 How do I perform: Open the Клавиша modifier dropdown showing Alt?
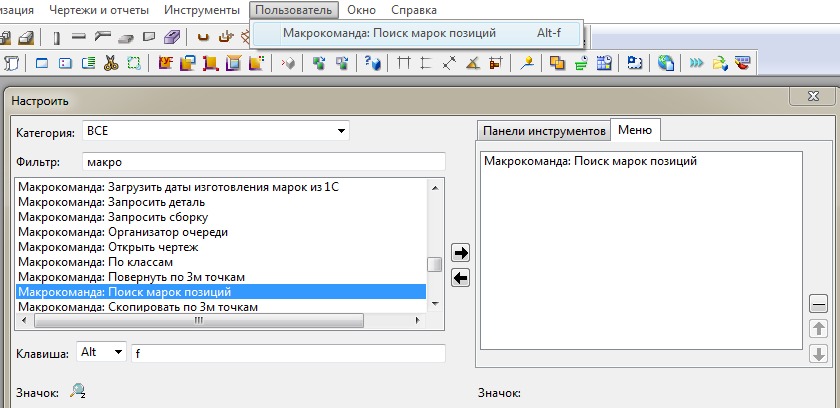(x=102, y=352)
